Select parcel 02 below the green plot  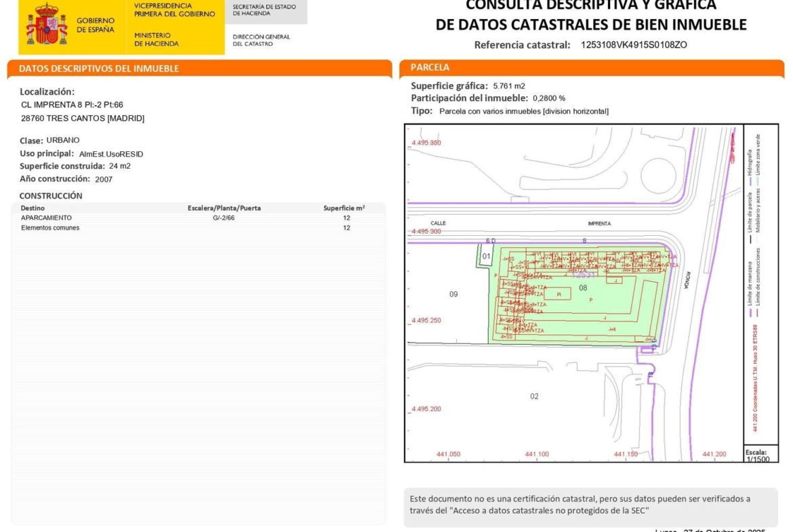(x=534, y=396)
